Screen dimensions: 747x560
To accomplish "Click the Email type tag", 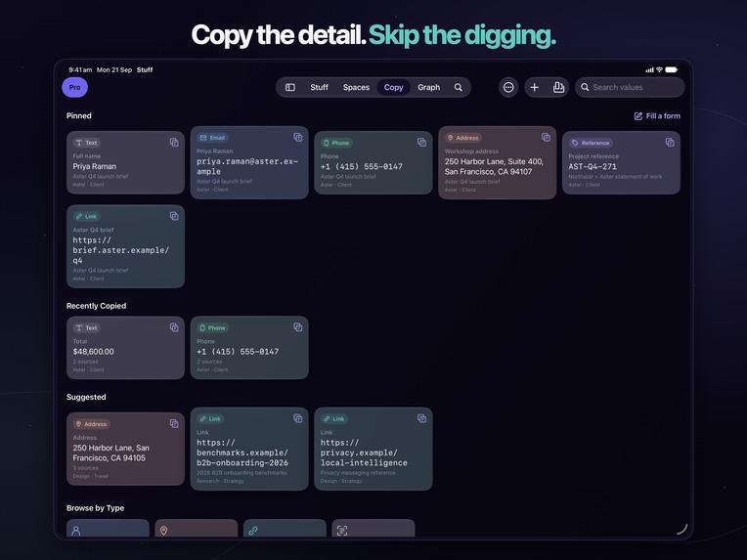I will 212,138.
